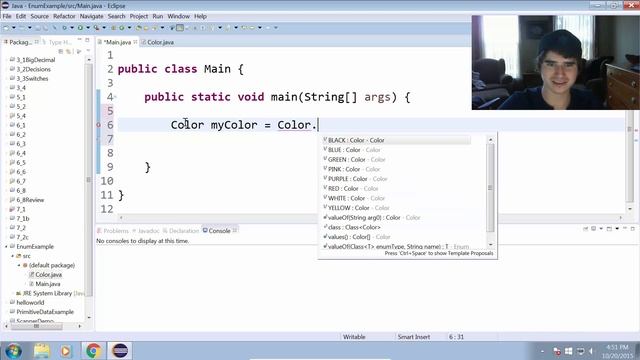This screenshot has width=640, height=360.
Task: Toggle Mark Occurrences in the toolbar
Action: (x=172, y=28)
